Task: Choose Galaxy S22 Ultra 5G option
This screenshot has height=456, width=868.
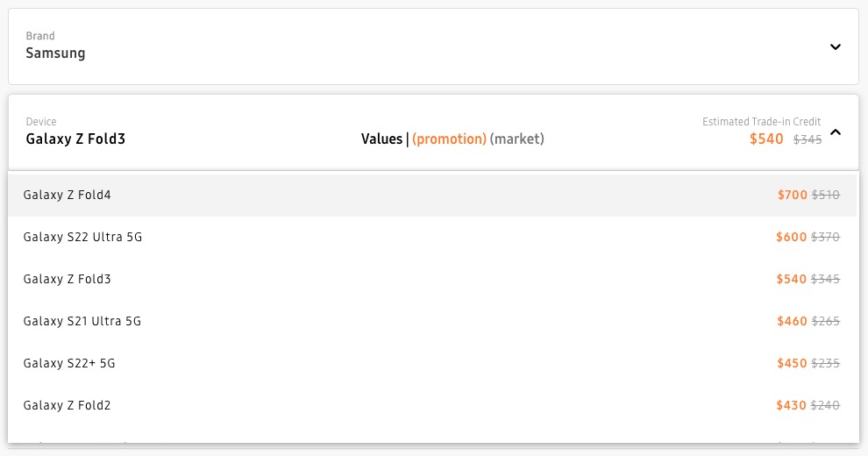Action: (x=82, y=237)
